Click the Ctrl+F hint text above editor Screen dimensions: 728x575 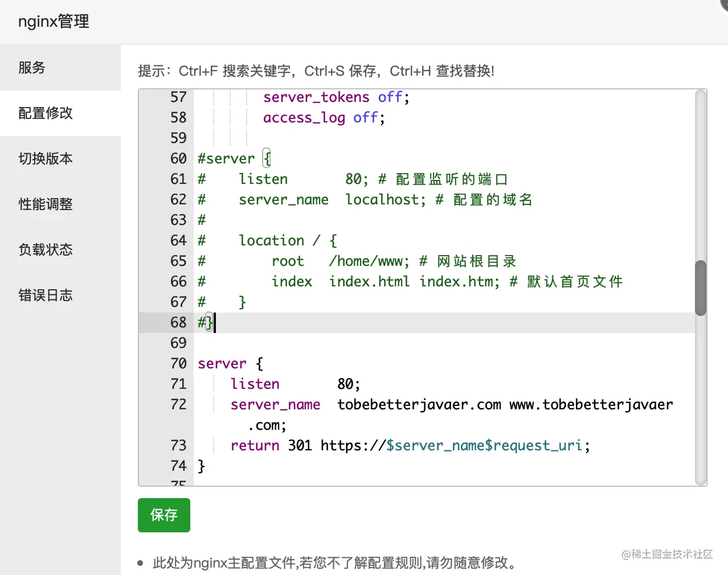tap(316, 71)
